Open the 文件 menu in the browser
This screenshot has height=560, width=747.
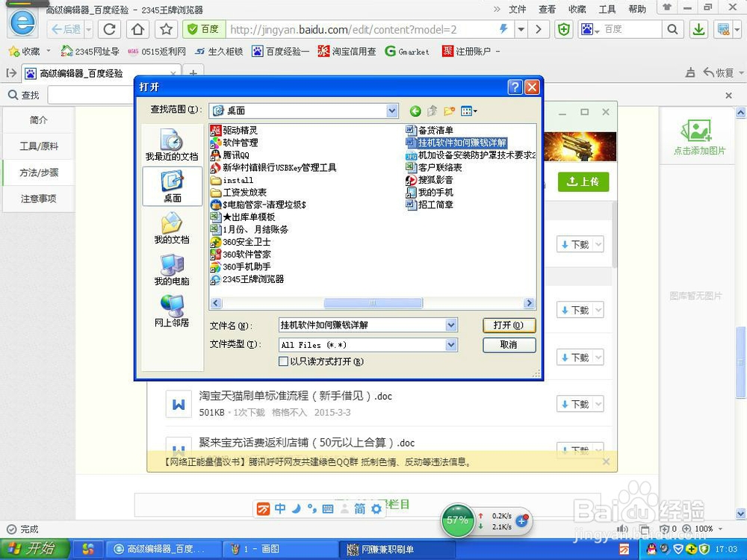tap(518, 9)
